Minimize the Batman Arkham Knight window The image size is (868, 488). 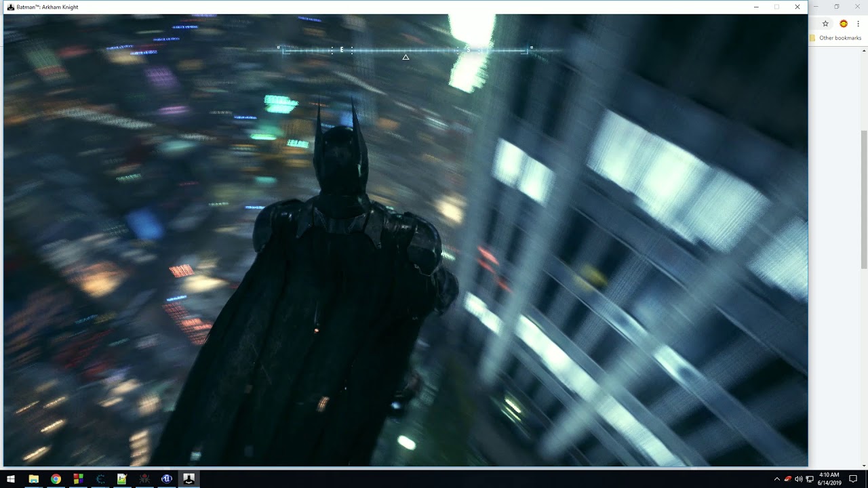[756, 7]
